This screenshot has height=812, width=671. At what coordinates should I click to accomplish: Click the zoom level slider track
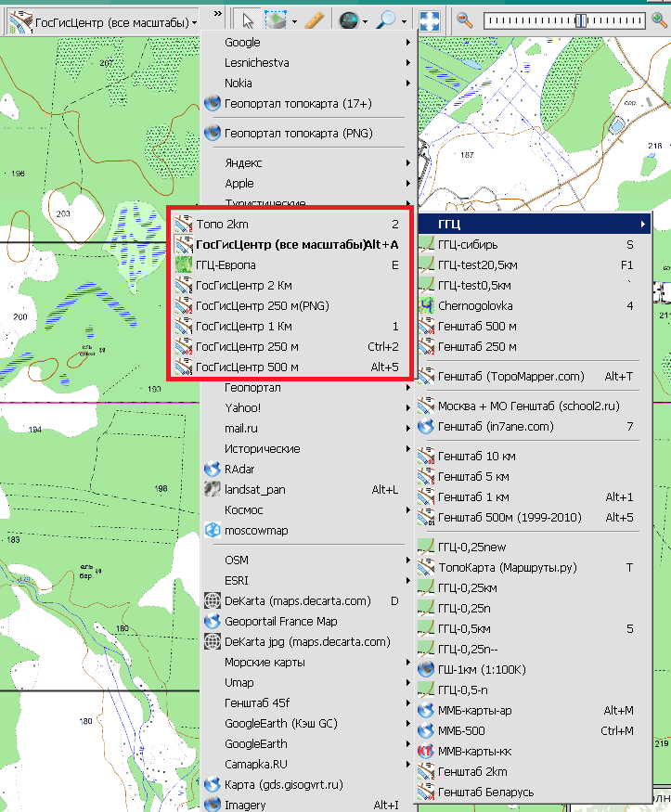538,19
